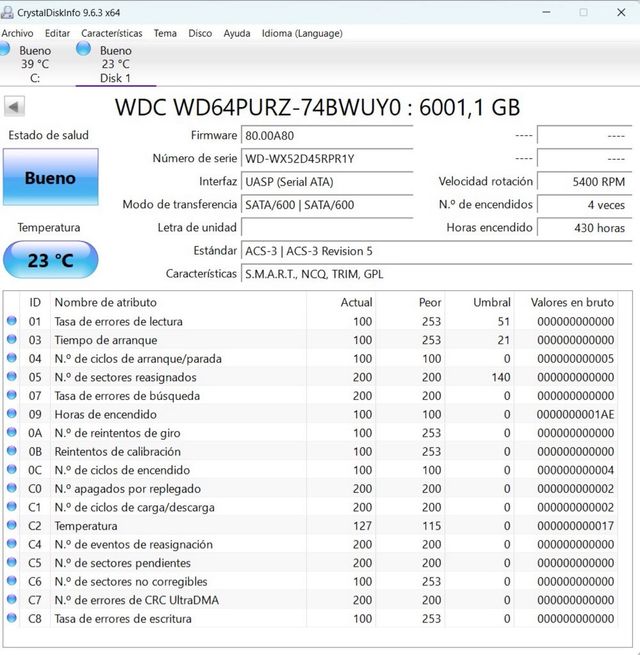Viewport: 640px width, 655px height.
Task: Select the N.º de sectores reasignados row name
Action: (x=125, y=377)
